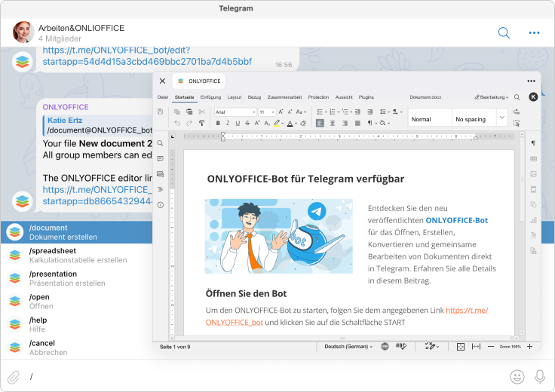The image size is (555, 392).
Task: Switch to the Zusammenarbeit tab
Action: point(284,97)
